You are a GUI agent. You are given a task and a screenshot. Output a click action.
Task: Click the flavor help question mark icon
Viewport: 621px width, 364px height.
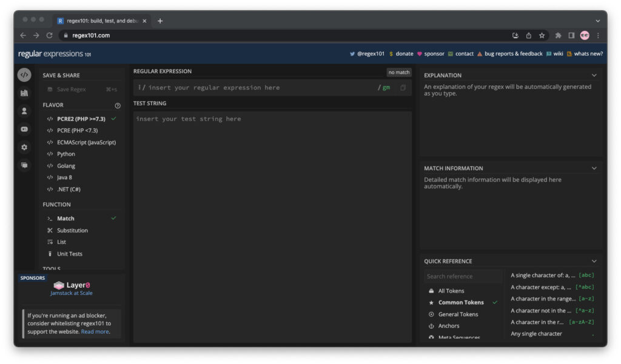pyautogui.click(x=118, y=105)
